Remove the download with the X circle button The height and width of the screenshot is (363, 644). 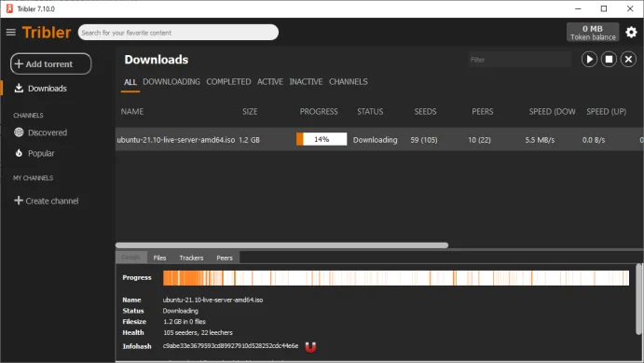tap(628, 60)
